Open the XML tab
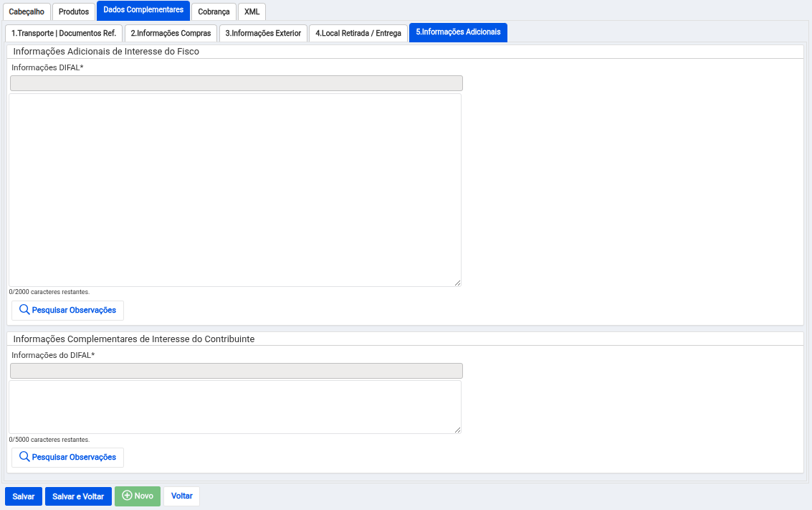This screenshot has width=812, height=510. point(252,11)
